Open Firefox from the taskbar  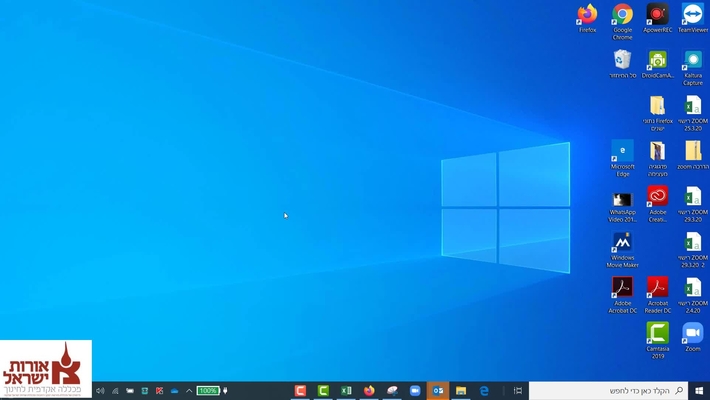pos(369,390)
